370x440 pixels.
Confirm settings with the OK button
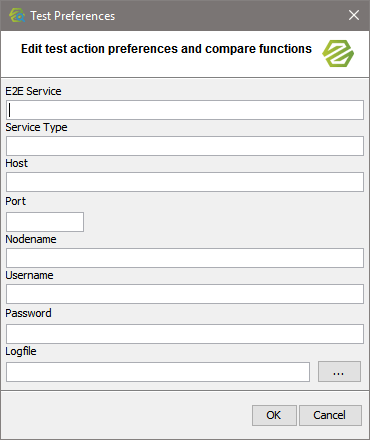tap(274, 415)
